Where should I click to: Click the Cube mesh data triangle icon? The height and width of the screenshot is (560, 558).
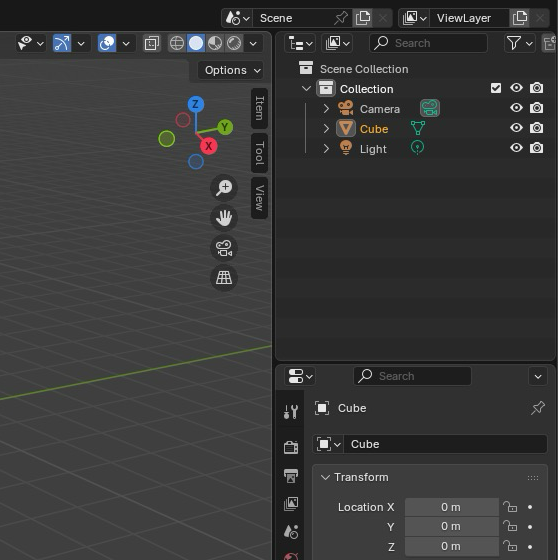[x=418, y=128]
